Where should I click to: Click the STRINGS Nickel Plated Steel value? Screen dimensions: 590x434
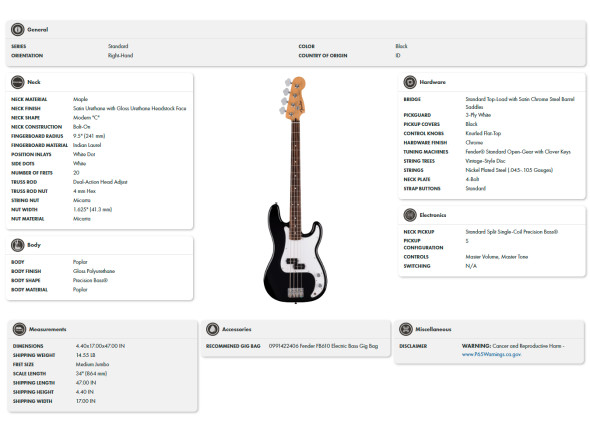[x=509, y=170]
